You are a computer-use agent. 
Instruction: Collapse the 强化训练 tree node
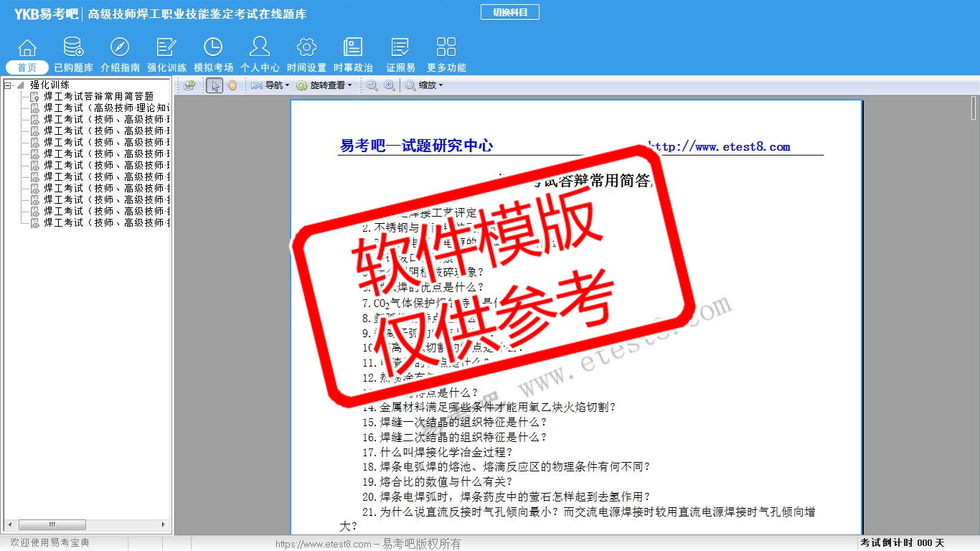point(8,85)
